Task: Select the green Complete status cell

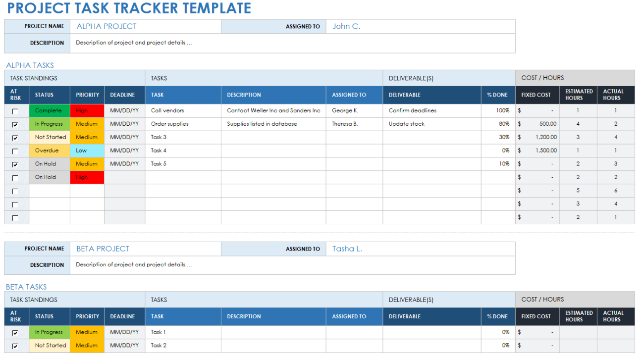Action: (49, 111)
